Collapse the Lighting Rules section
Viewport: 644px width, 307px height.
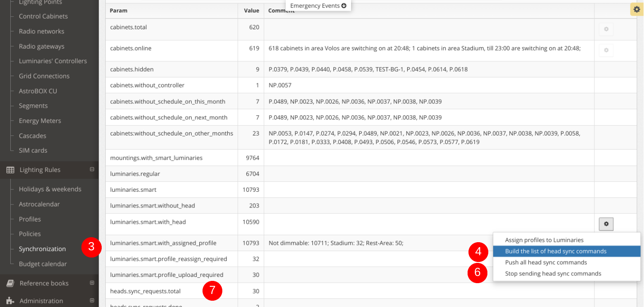92,170
